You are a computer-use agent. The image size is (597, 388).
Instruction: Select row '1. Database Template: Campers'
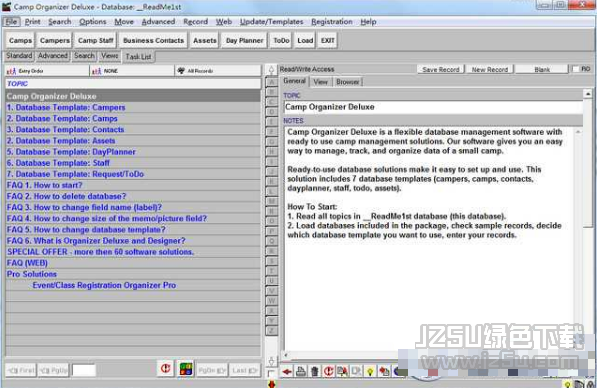133,107
